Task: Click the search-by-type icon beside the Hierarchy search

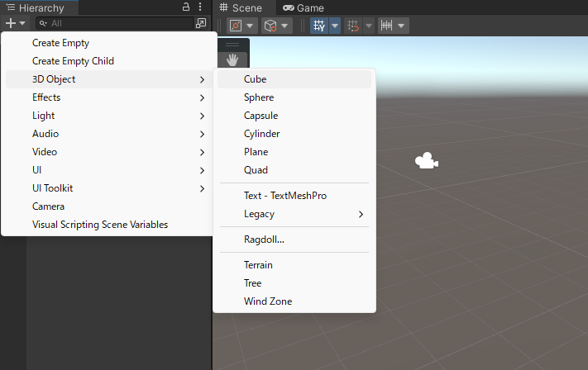Action: pyautogui.click(x=201, y=24)
